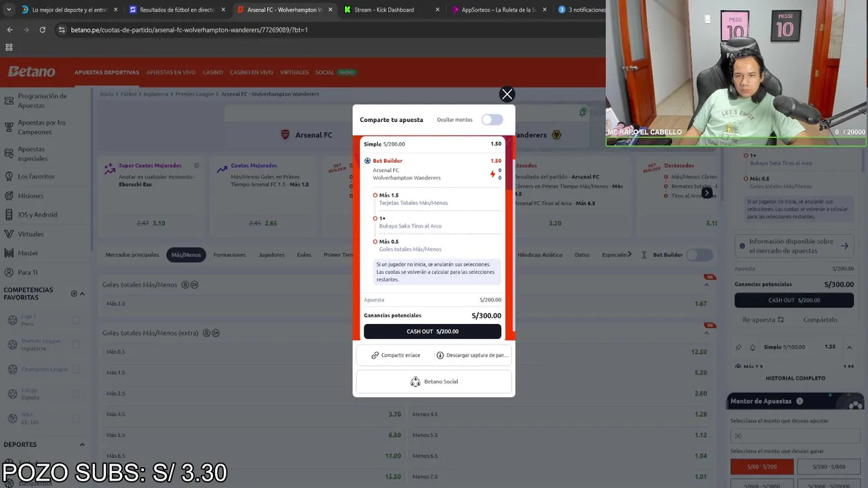This screenshot has width=868, height=488.
Task: Toggle the Bet Builder switch
Action: (699, 255)
